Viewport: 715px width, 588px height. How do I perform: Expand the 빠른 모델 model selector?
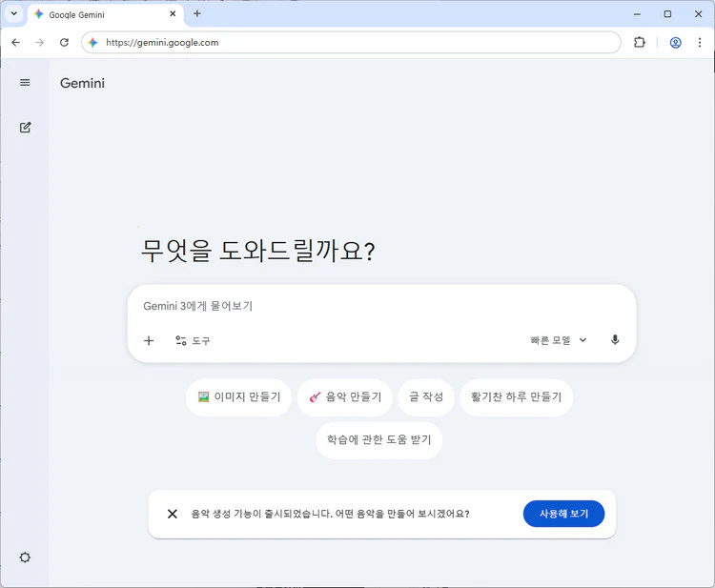click(559, 340)
